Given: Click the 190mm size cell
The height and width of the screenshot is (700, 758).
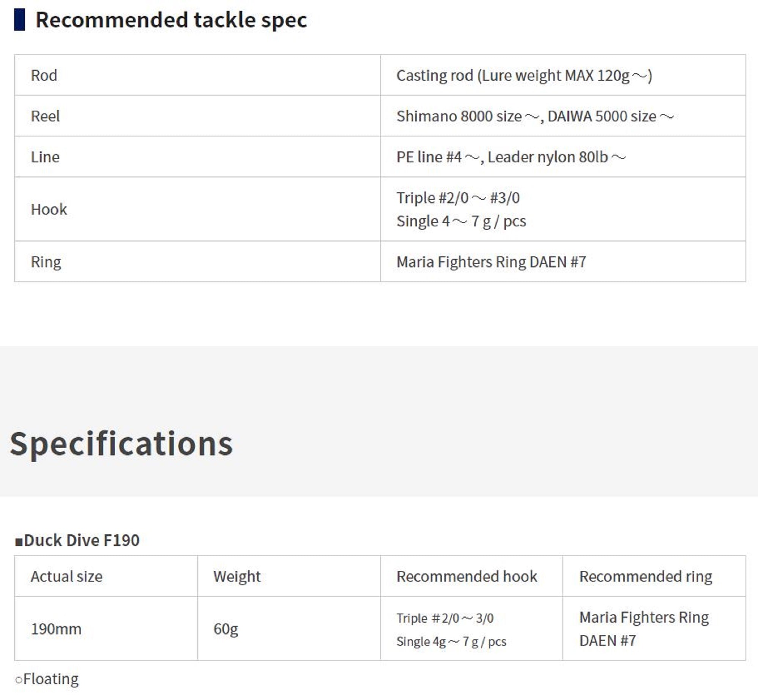Looking at the screenshot, I should (56, 629).
